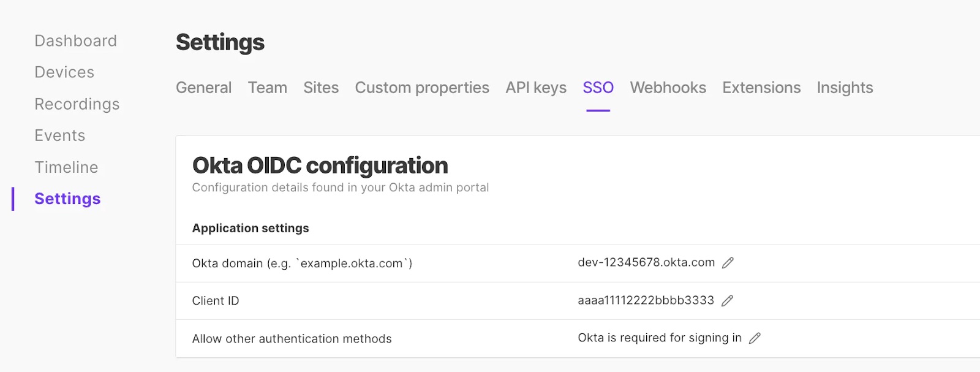Switch to the Sites tab
The width and height of the screenshot is (980, 372).
[321, 88]
